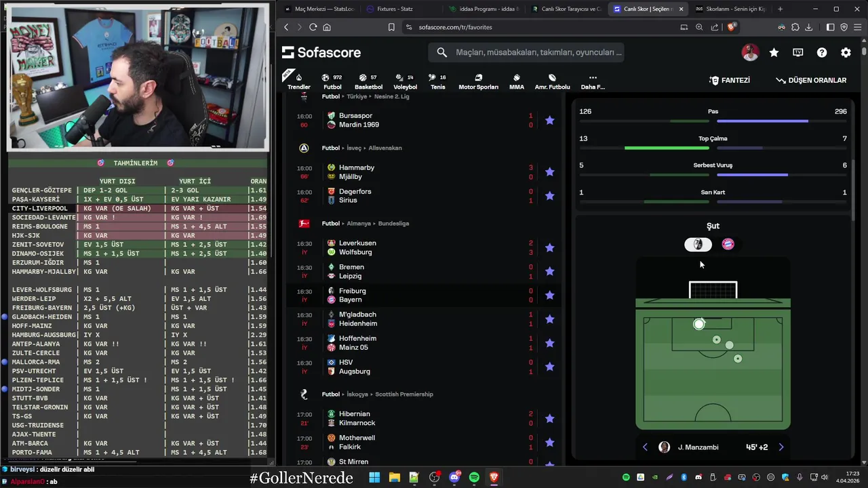Screen dimensions: 868x488
Task: Open the Trendler category
Action: click(x=299, y=81)
